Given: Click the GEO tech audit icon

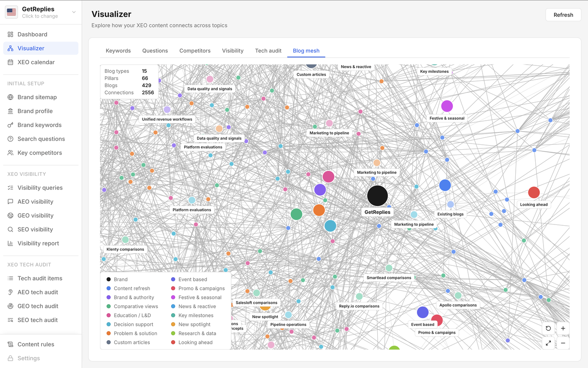Looking at the screenshot, I should (x=11, y=306).
